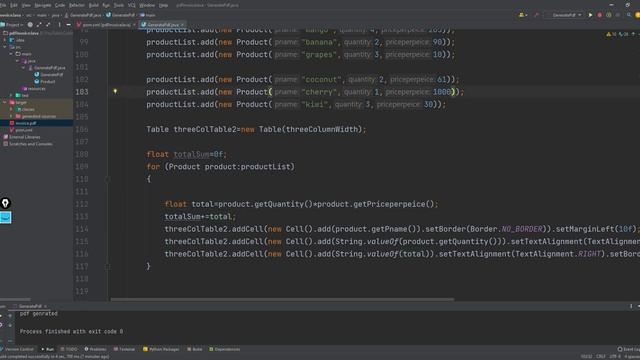
Task: Open the TODO tool window
Action: [69, 349]
